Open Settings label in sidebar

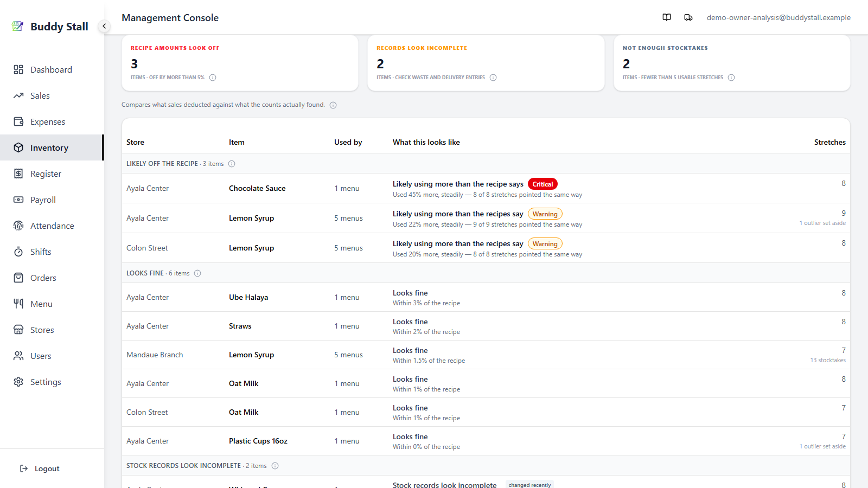46,382
